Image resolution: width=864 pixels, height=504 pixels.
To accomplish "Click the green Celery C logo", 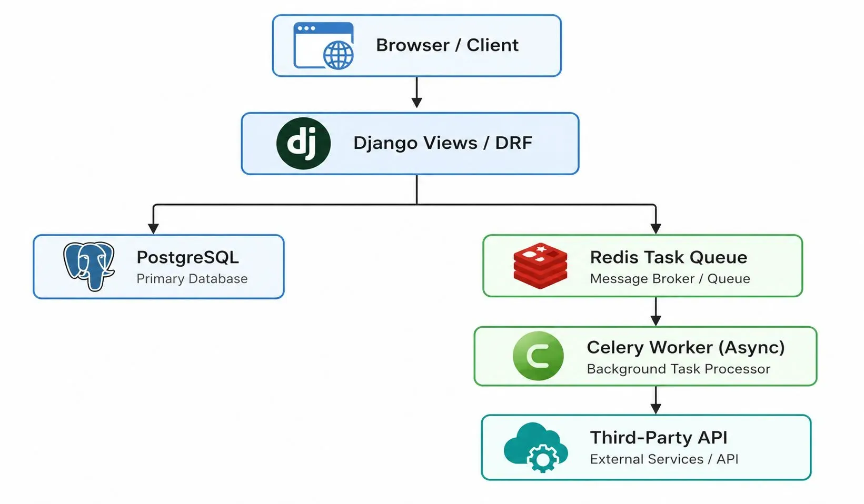I will point(538,356).
